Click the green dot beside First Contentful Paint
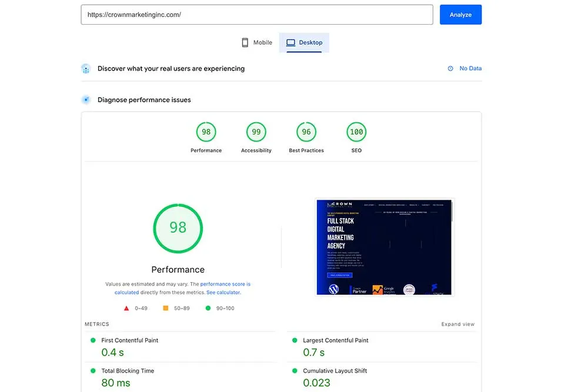 (x=92, y=340)
